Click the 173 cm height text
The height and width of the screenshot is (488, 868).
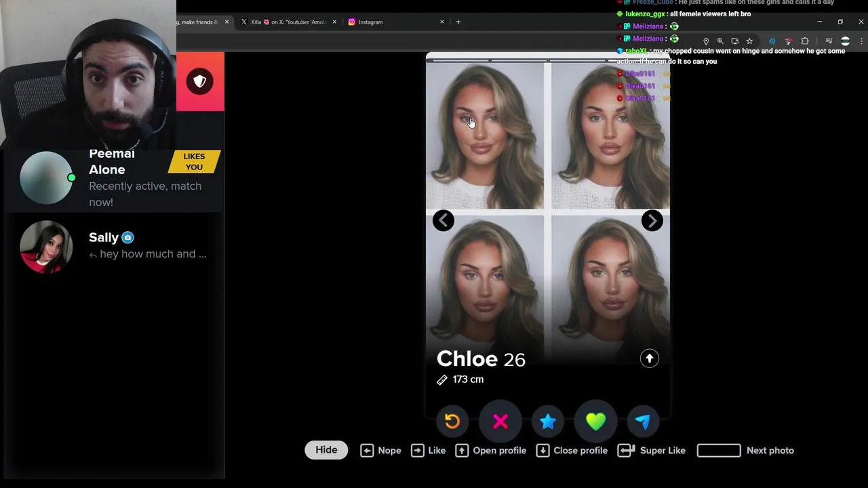(x=468, y=380)
